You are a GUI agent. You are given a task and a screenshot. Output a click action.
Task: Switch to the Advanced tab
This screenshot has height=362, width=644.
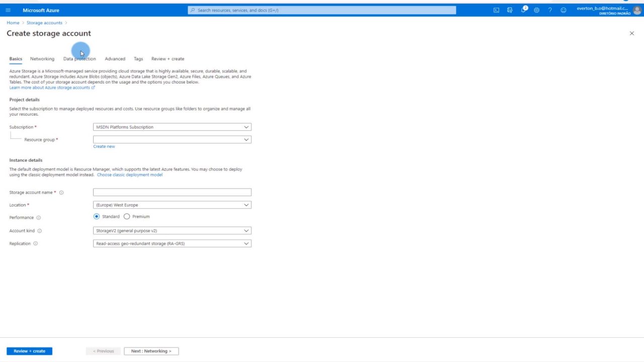[115, 59]
